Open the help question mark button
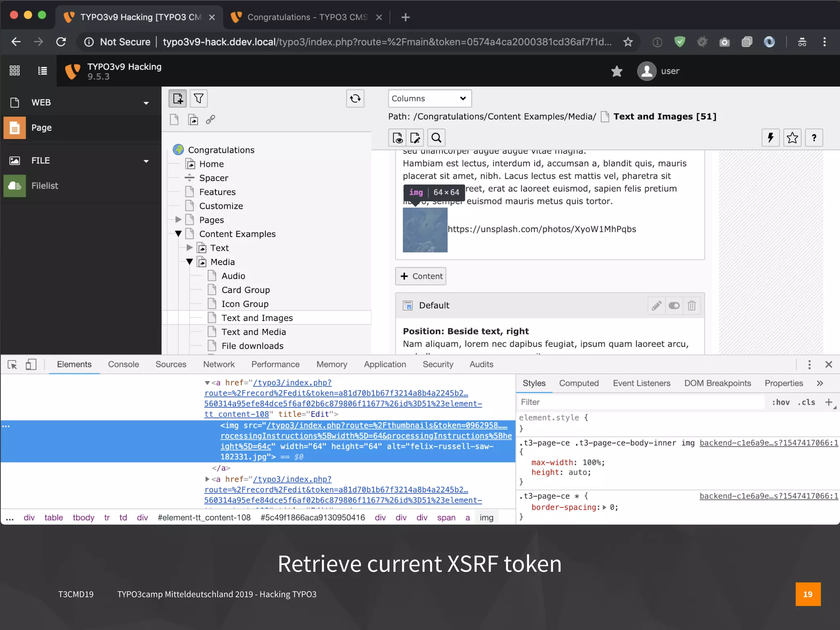 [x=814, y=138]
